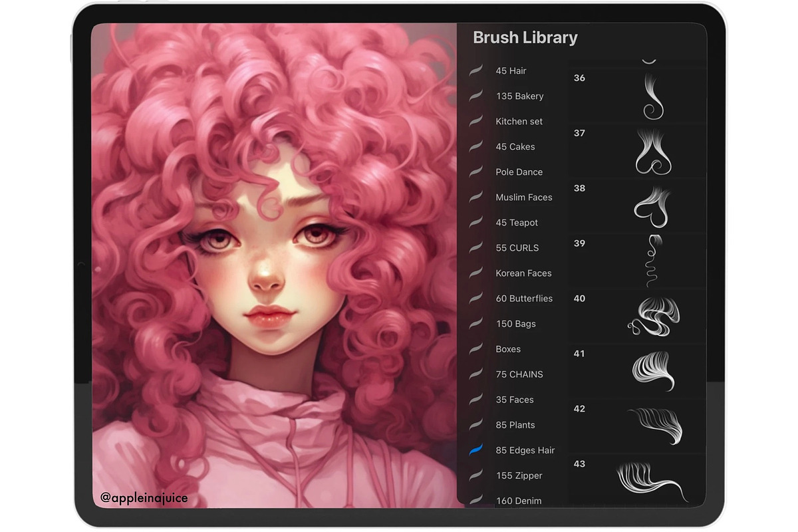Viewport: 798px width, 532px height.
Task: Open the 35 Faces brush set
Action: pyautogui.click(x=515, y=400)
